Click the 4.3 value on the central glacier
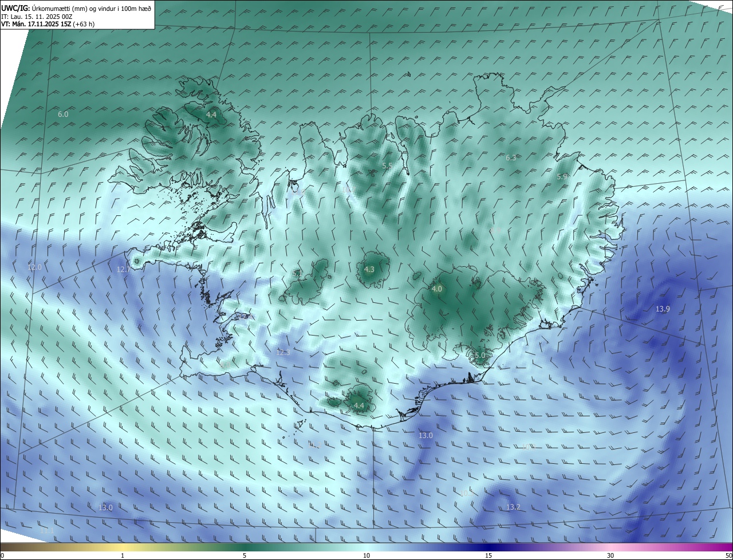Image resolution: width=733 pixels, height=560 pixels. pos(369,269)
